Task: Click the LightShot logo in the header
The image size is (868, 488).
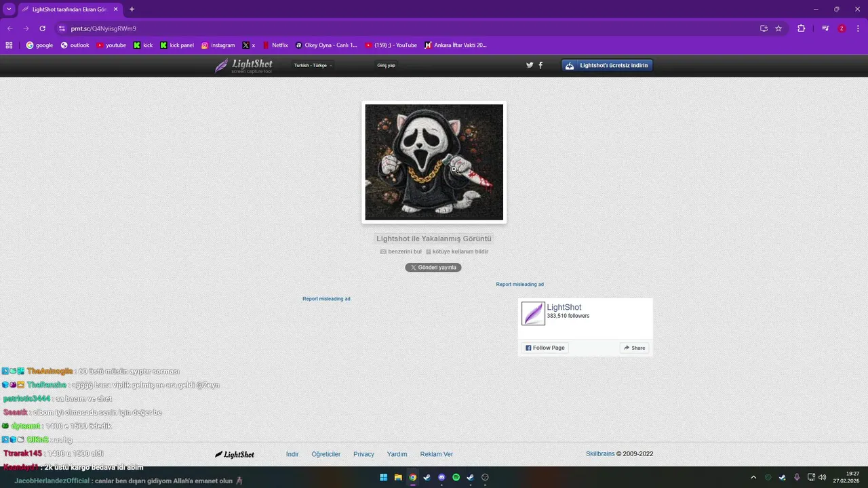Action: point(243,66)
